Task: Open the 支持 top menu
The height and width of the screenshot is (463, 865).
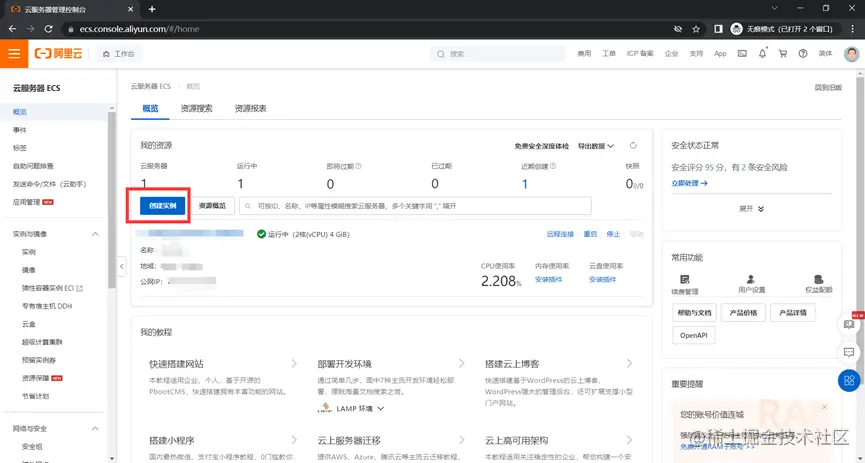Action: (696, 54)
